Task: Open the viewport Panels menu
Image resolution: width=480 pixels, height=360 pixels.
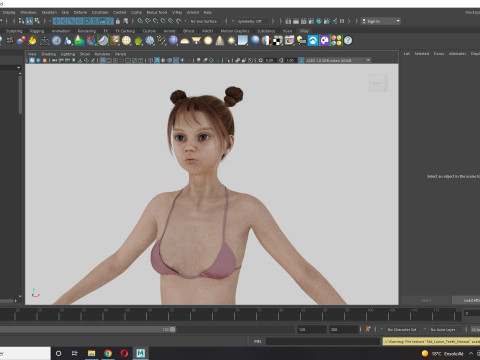Action: (121, 54)
